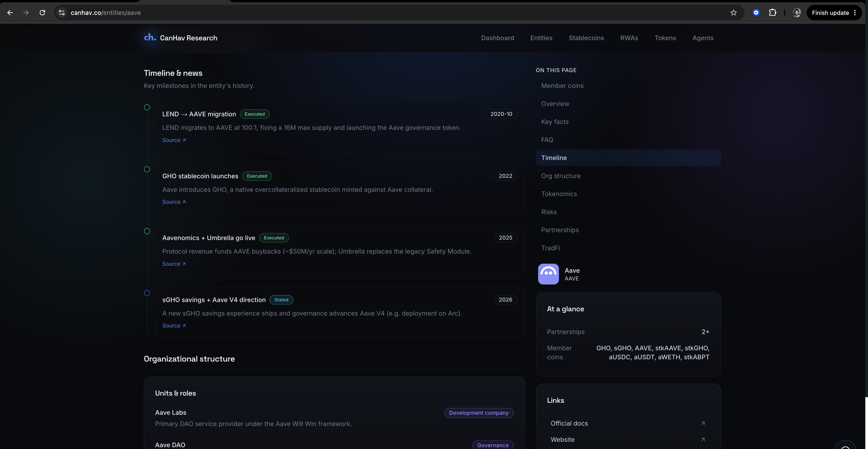Click the 2025 date tag
The image size is (868, 449).
pyautogui.click(x=505, y=238)
